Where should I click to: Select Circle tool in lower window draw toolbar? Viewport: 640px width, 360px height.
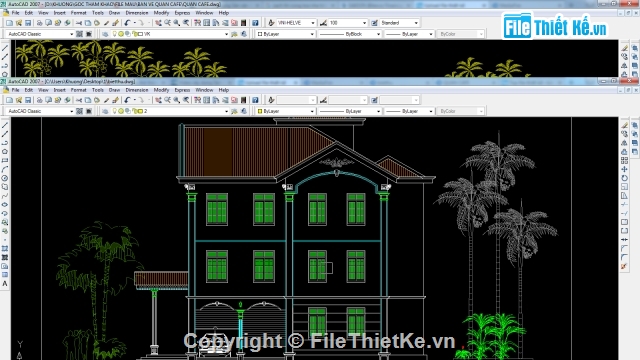pyautogui.click(x=5, y=178)
